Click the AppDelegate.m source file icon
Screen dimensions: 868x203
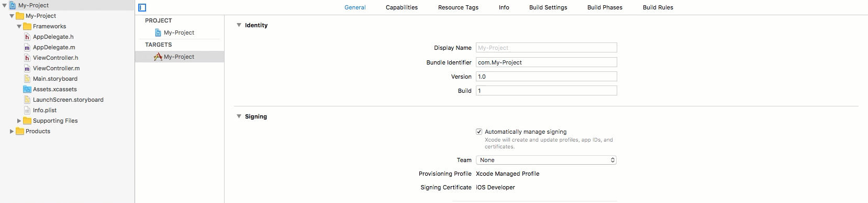(x=27, y=47)
